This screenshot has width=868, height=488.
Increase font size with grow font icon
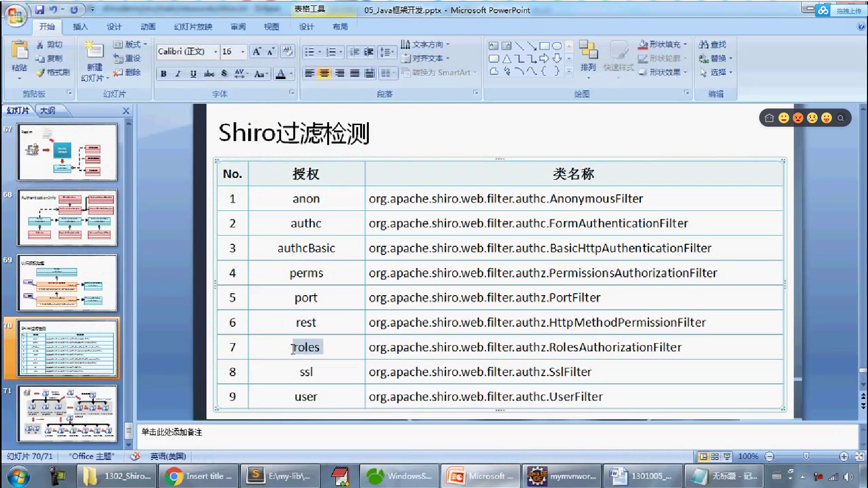click(x=257, y=51)
